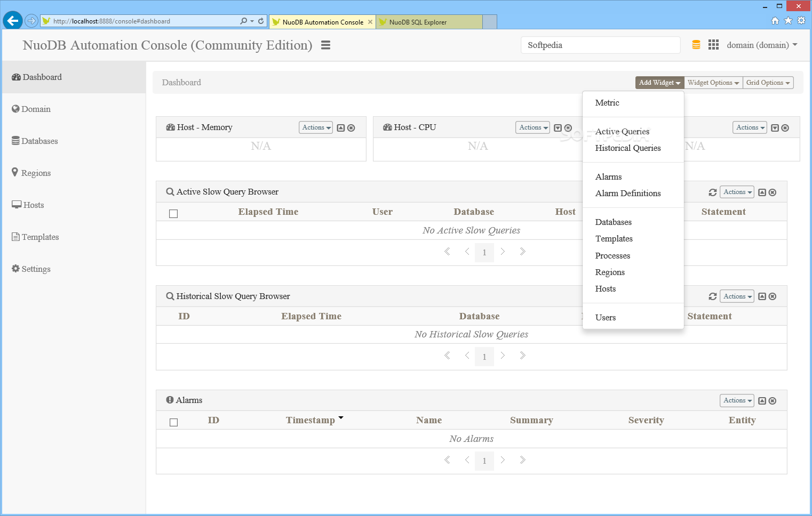
Task: Remove the Host - CPU widget
Action: click(568, 128)
